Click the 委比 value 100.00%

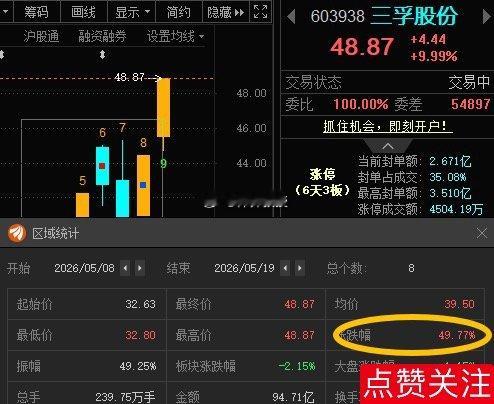point(361,104)
